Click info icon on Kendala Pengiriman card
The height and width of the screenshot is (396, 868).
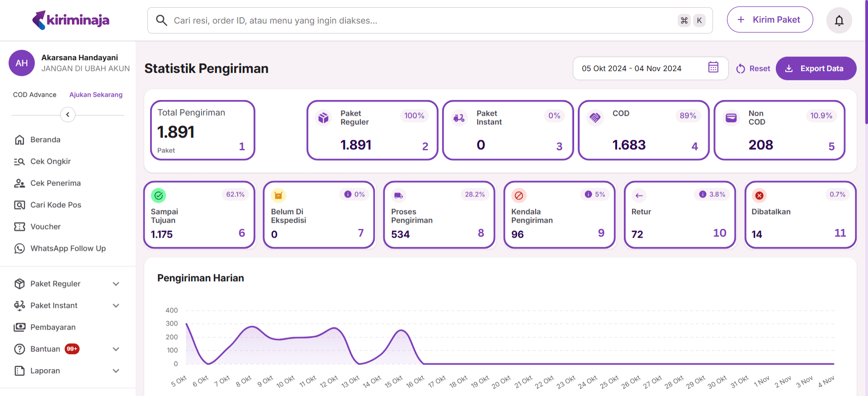588,194
